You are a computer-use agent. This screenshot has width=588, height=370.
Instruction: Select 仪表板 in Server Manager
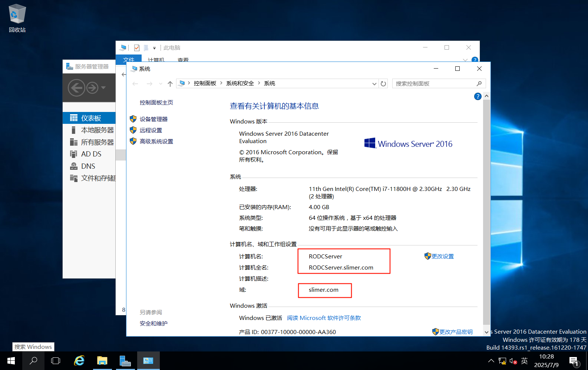click(89, 118)
